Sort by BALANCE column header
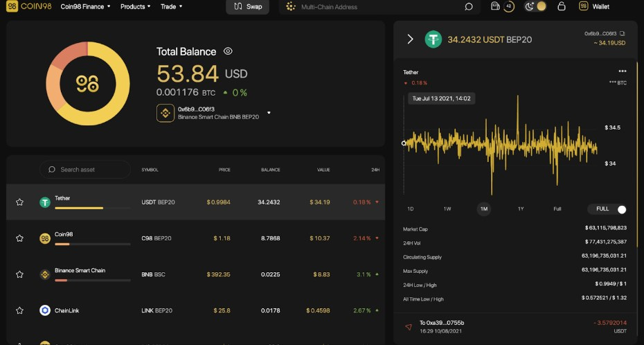644x345 pixels. 270,170
